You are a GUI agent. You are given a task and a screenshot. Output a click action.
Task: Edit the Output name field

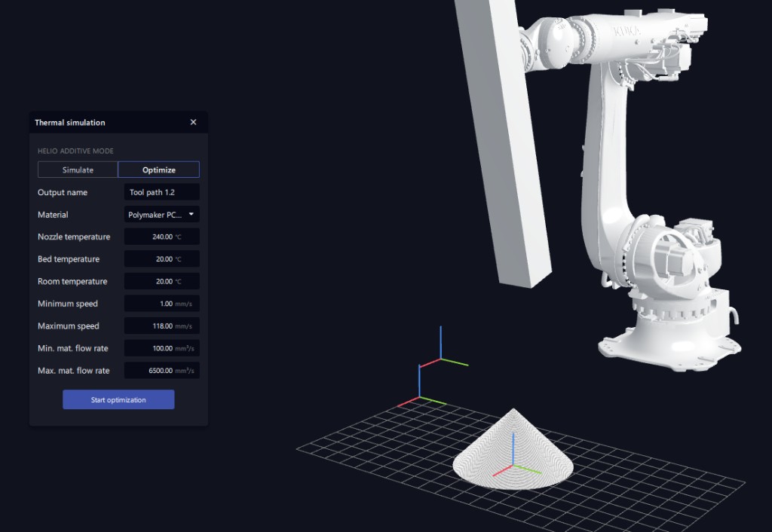pyautogui.click(x=161, y=192)
